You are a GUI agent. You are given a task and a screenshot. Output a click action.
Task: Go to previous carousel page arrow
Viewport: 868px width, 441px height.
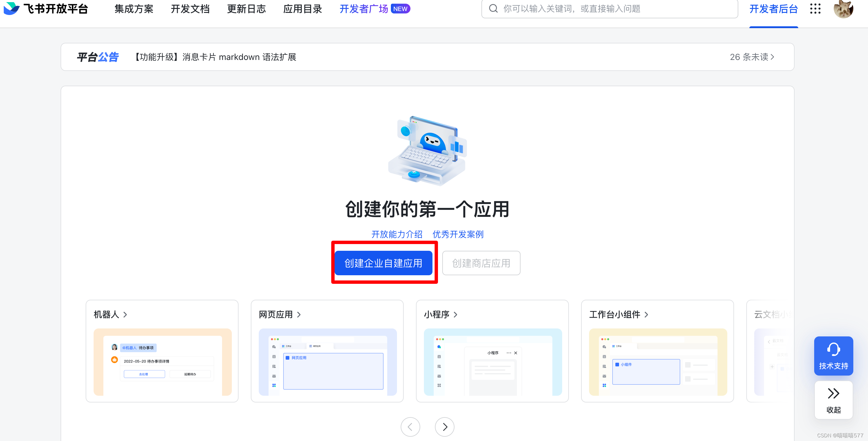pos(410,427)
